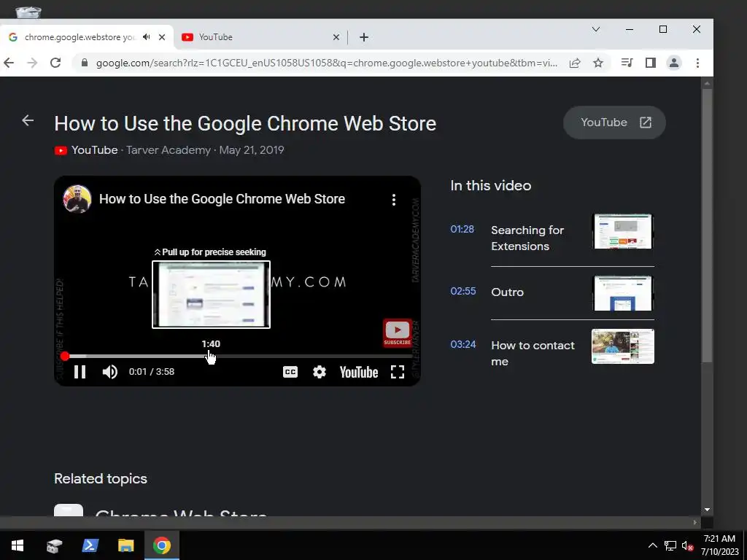Click Outro chapter thumbnail

(x=623, y=293)
